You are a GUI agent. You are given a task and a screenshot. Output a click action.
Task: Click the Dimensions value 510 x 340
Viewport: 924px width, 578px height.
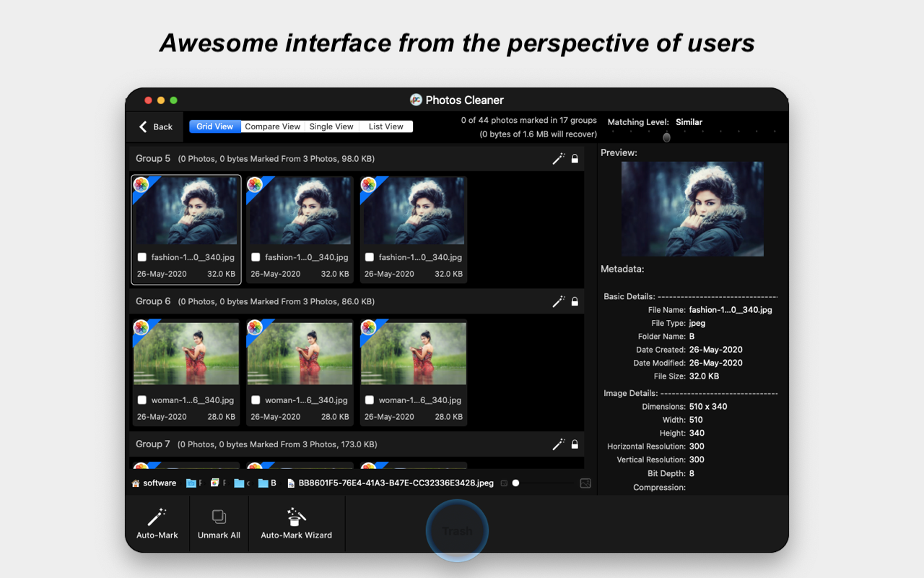(x=708, y=407)
